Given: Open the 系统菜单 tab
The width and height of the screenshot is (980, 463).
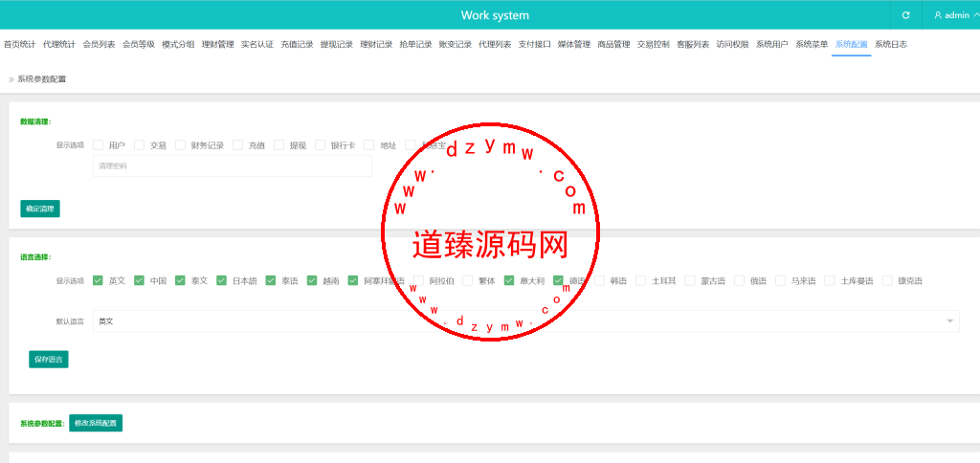Looking at the screenshot, I should point(812,44).
